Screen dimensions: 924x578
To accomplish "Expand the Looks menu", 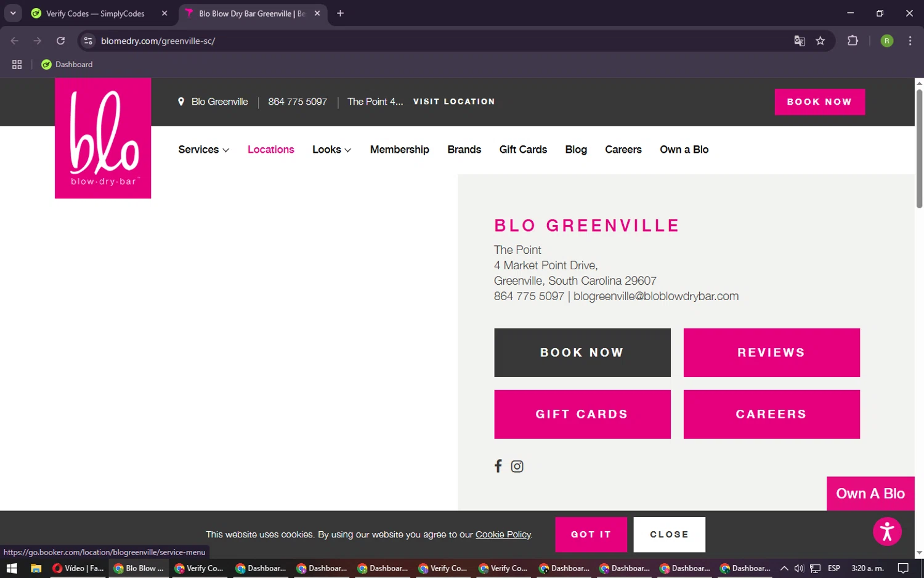I will click(331, 150).
